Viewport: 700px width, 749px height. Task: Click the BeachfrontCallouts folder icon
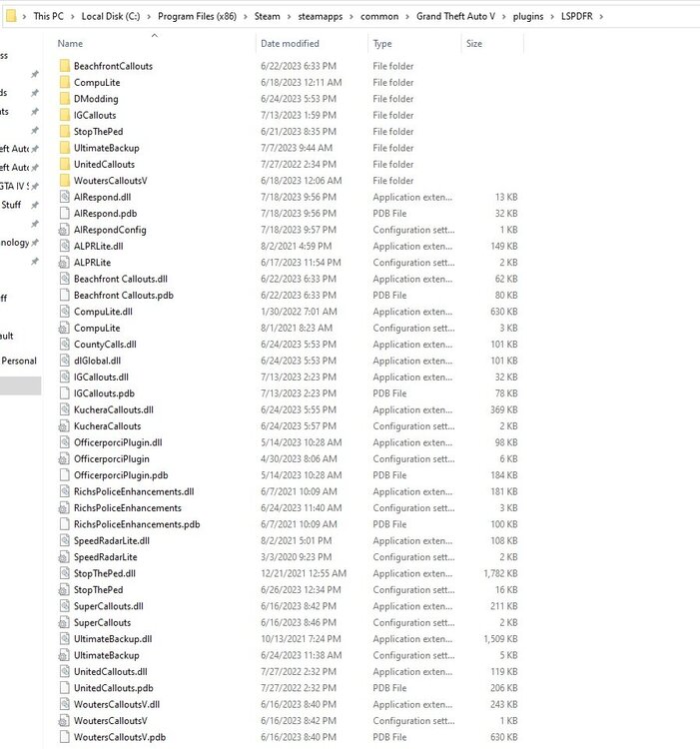(x=65, y=66)
